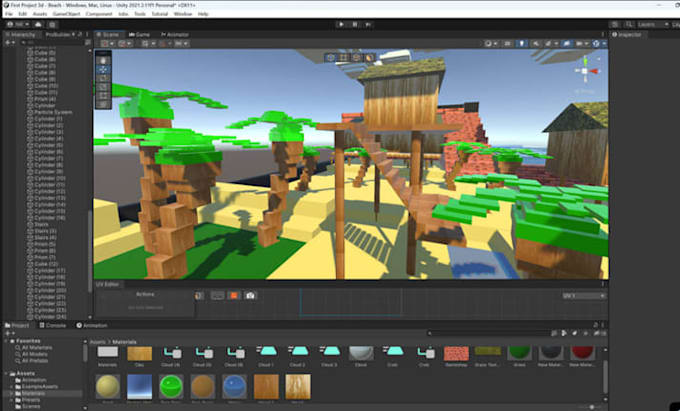Select the green glossy material sphere

pos(171,386)
